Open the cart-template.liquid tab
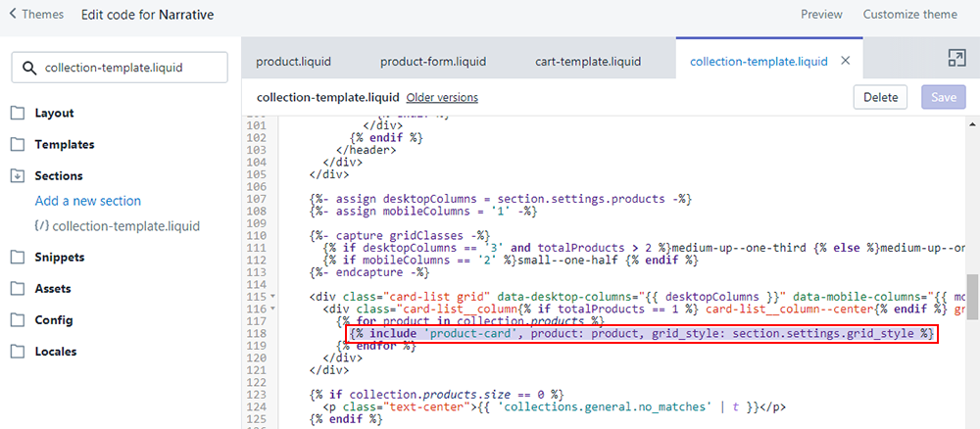Screen dimensions: 980x429 click(587, 61)
